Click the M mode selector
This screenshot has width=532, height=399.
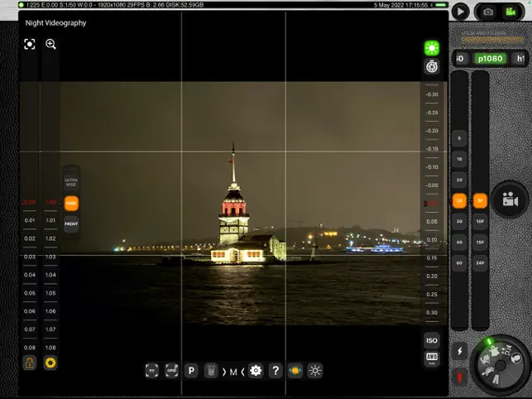pyautogui.click(x=233, y=371)
